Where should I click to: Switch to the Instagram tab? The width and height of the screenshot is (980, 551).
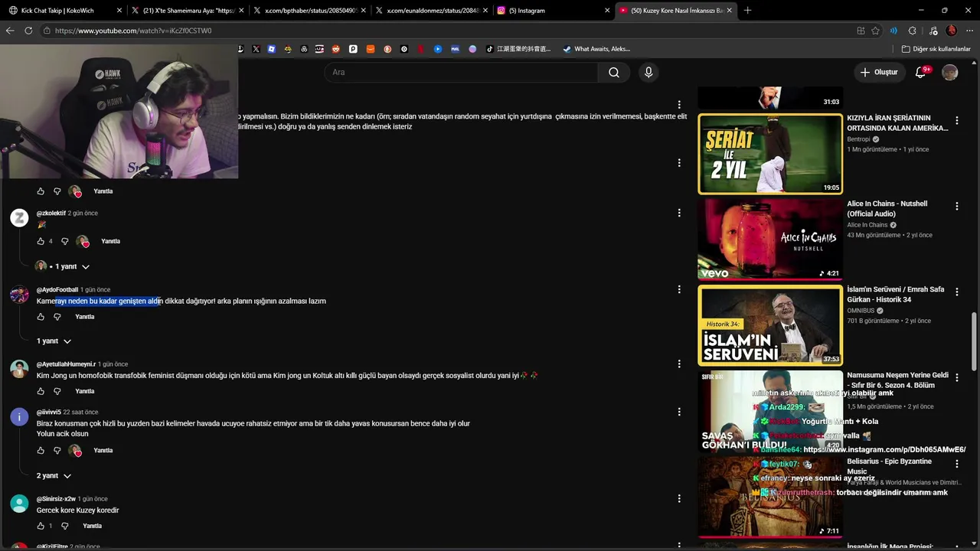tap(553, 11)
